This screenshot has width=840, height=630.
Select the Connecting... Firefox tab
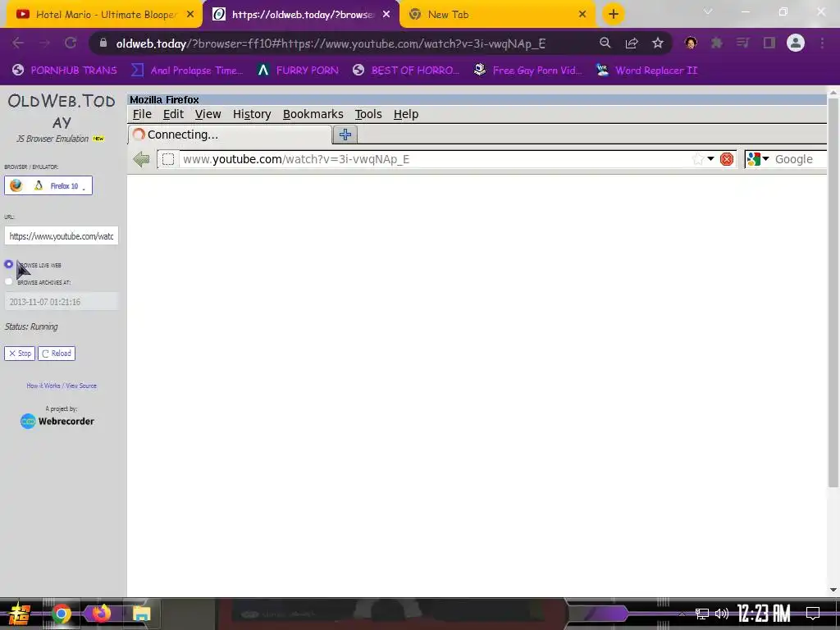tap(230, 135)
